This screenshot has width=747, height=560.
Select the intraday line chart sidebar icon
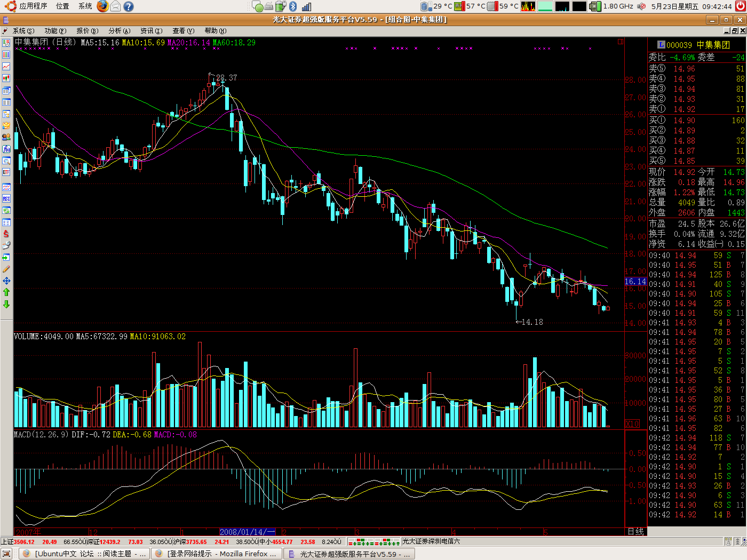tap(6, 66)
